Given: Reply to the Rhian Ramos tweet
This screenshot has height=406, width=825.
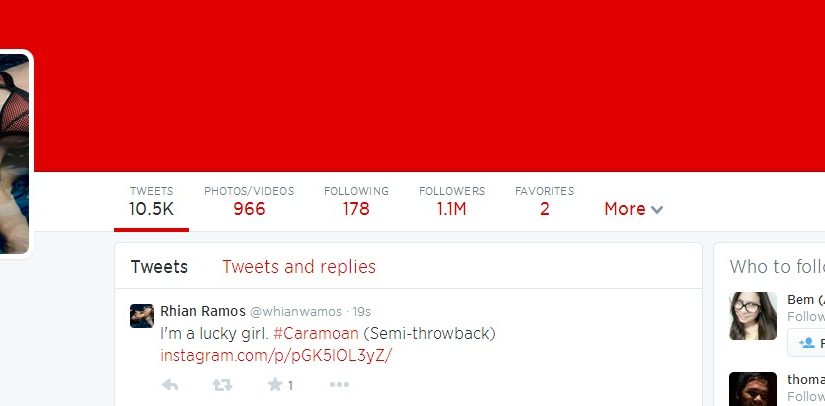Looking at the screenshot, I should pos(170,385).
